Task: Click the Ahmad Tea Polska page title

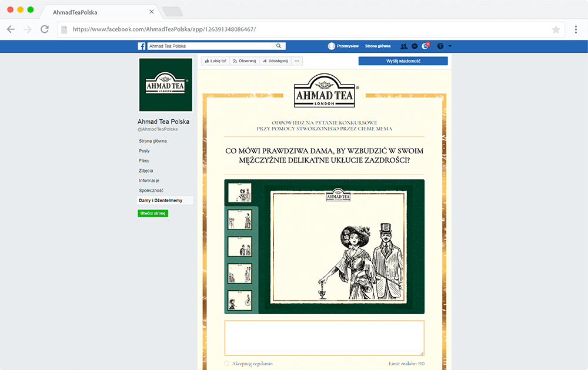Action: (163, 122)
